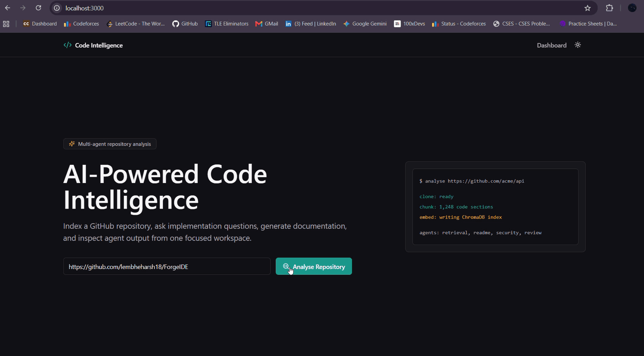Open the Status - Codeforces bookmark
The height and width of the screenshot is (356, 644).
tap(459, 24)
